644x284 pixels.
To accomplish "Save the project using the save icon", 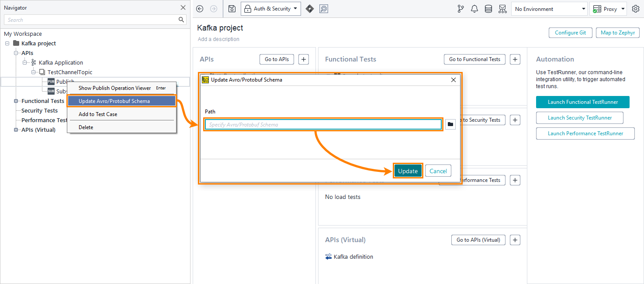I will 232,8.
